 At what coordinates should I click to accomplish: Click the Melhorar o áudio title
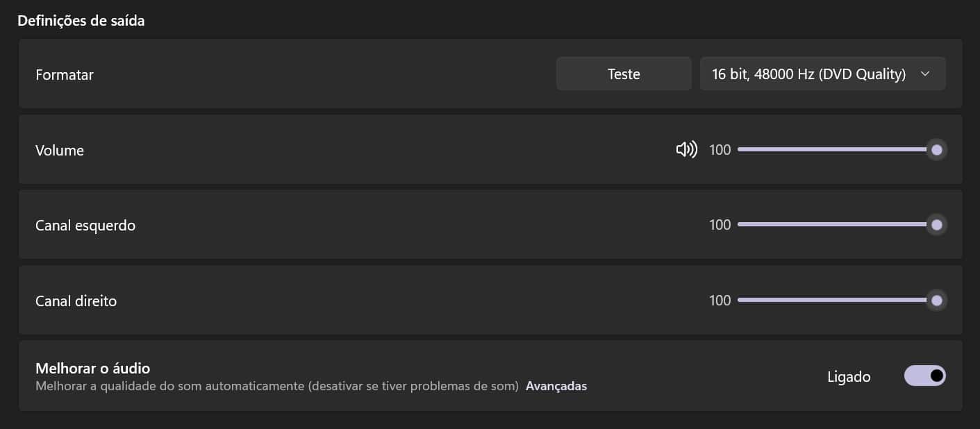pyautogui.click(x=93, y=368)
